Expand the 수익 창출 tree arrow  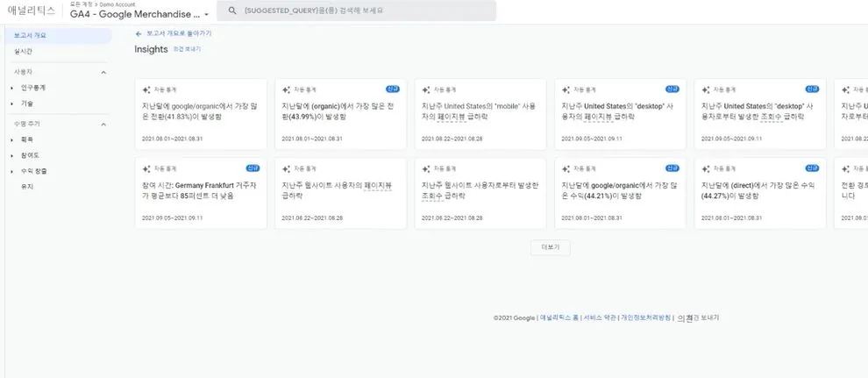pyautogui.click(x=12, y=172)
